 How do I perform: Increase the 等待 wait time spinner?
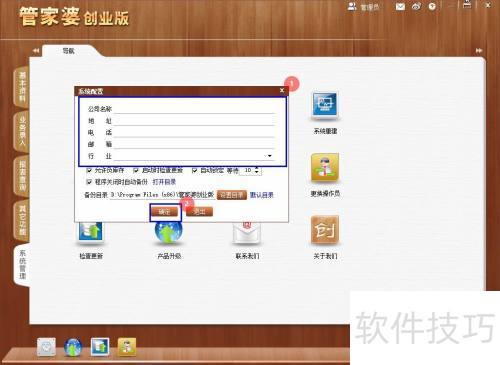pyautogui.click(x=257, y=168)
